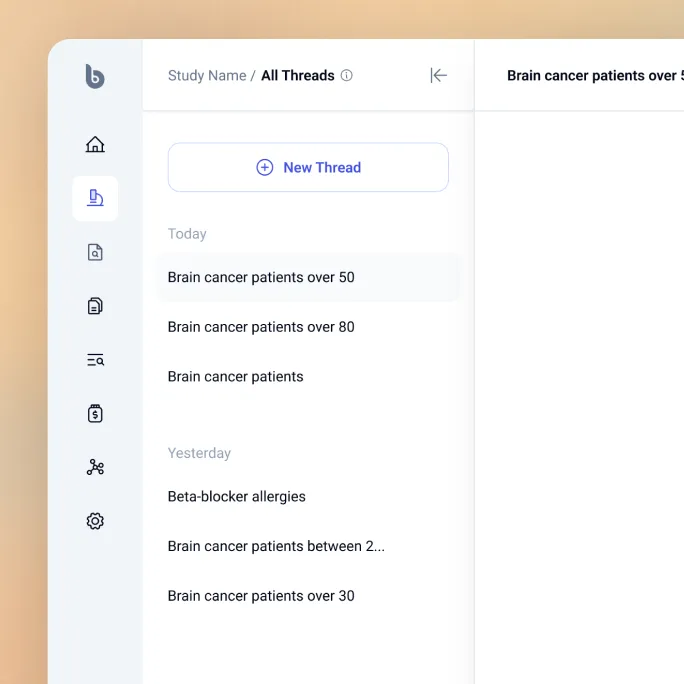Open thread 'Brain cancer patients over 50'
This screenshot has height=684, width=684.
point(308,277)
